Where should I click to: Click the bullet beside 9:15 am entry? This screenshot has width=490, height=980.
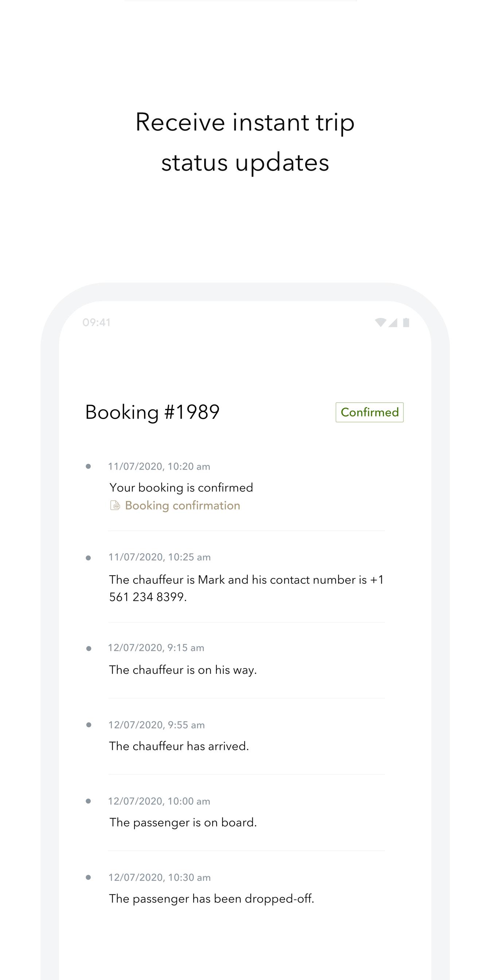click(89, 649)
